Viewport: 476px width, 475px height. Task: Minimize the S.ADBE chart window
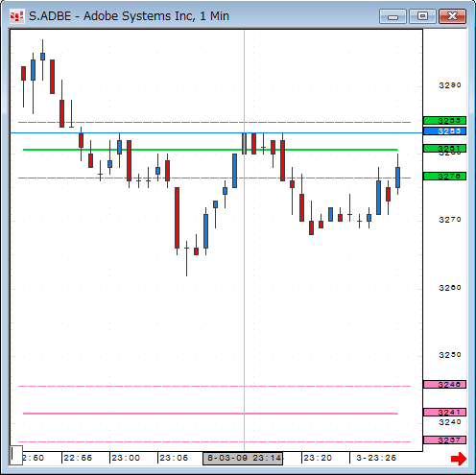click(393, 16)
